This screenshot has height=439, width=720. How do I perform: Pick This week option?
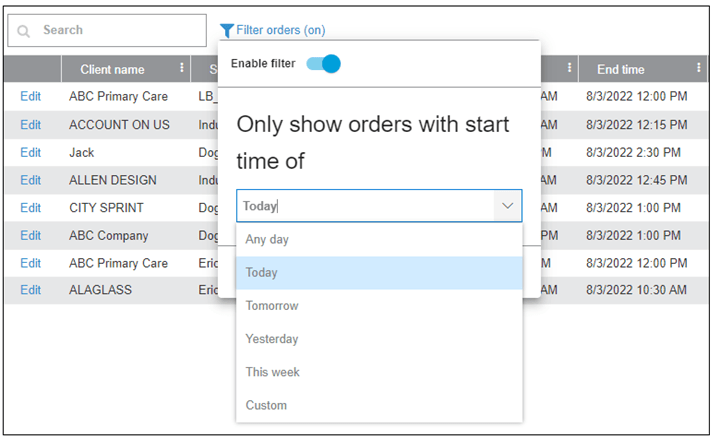272,372
